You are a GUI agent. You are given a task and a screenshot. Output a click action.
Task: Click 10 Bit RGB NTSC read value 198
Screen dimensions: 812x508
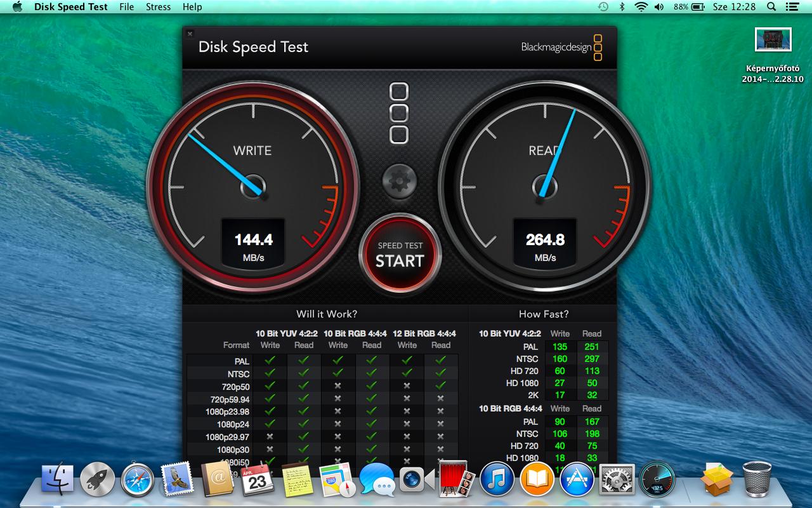coord(592,434)
